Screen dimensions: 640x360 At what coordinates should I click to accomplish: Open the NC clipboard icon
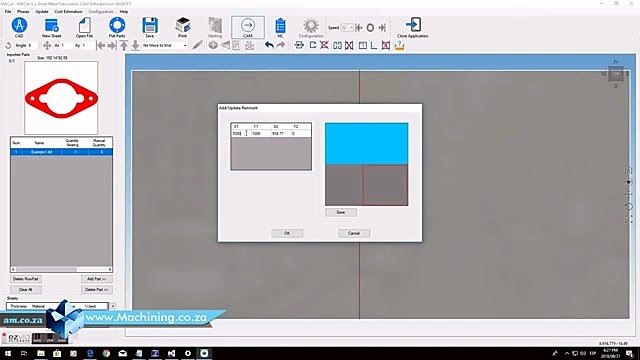(280, 26)
